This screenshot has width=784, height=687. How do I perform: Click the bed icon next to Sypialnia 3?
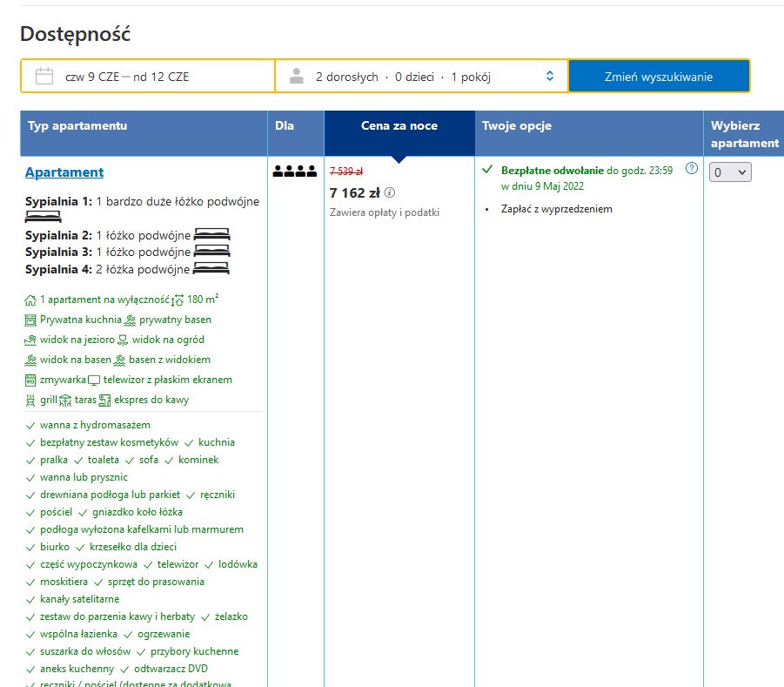(x=212, y=251)
